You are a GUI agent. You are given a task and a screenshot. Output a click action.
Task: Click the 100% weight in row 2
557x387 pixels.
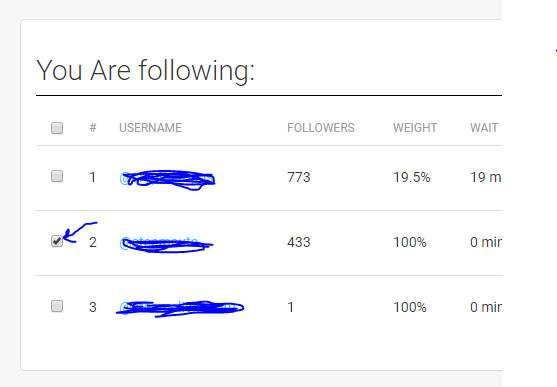[x=410, y=242]
